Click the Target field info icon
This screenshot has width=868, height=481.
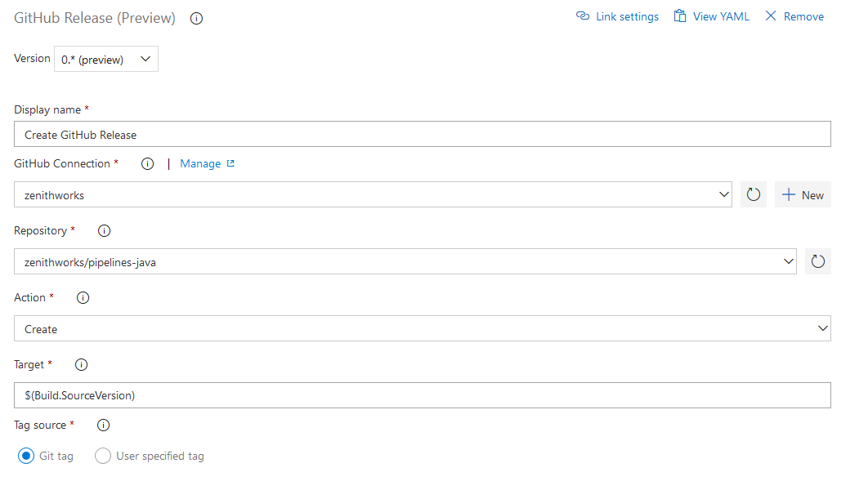pyautogui.click(x=81, y=364)
